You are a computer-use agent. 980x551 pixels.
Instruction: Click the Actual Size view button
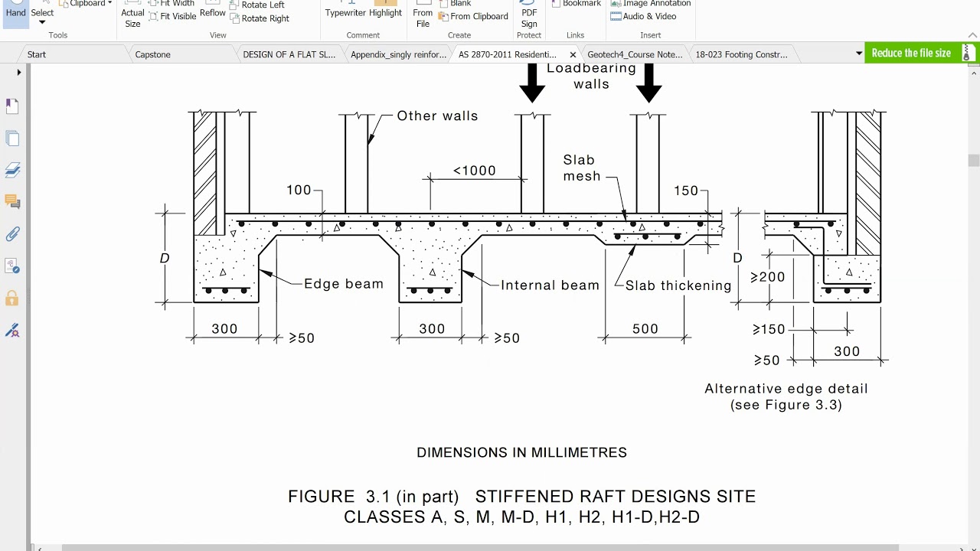tap(132, 14)
